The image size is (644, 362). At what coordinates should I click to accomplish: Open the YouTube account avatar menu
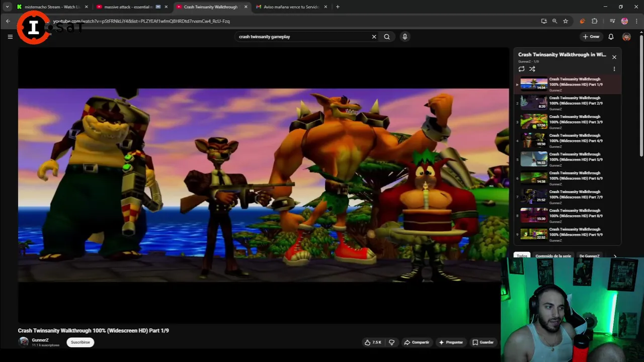pyautogui.click(x=626, y=37)
